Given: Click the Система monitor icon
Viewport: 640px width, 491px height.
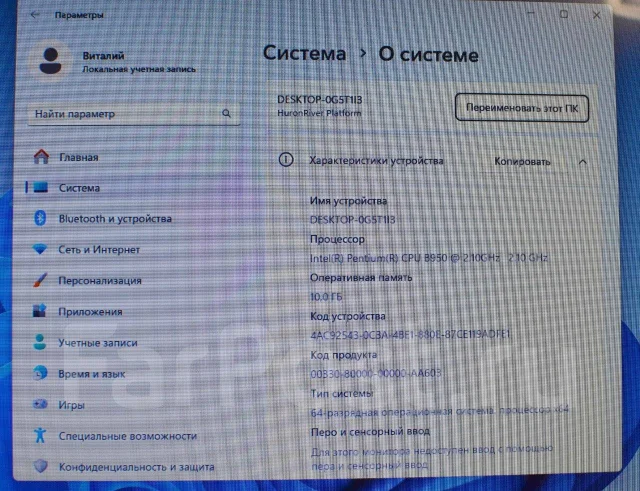Looking at the screenshot, I should point(41,187).
